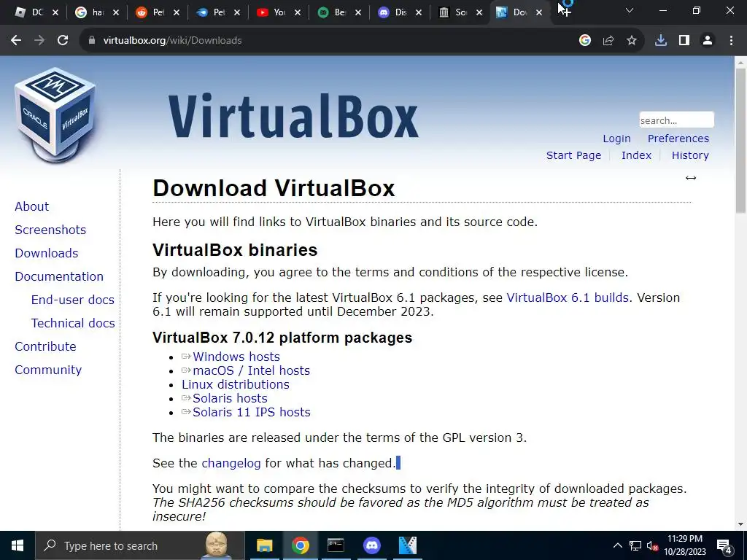Click the share page icon
Screen dimensions: 747x560
(x=608, y=41)
